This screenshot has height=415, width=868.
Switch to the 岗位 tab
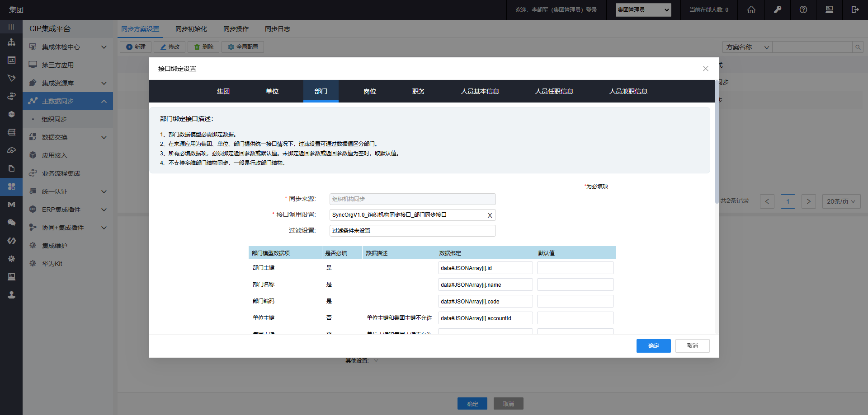pyautogui.click(x=369, y=91)
